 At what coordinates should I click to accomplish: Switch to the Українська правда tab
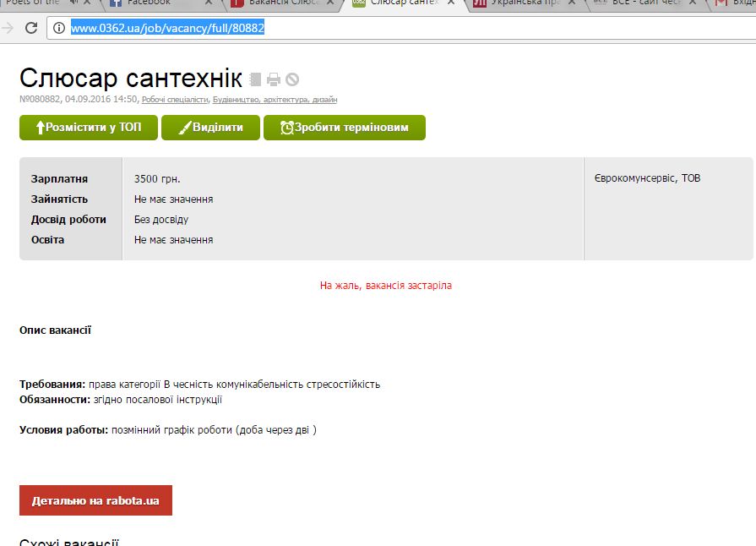coord(524,3)
